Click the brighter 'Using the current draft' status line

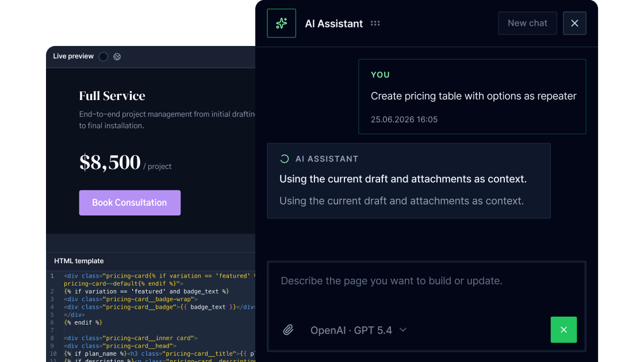pyautogui.click(x=403, y=179)
